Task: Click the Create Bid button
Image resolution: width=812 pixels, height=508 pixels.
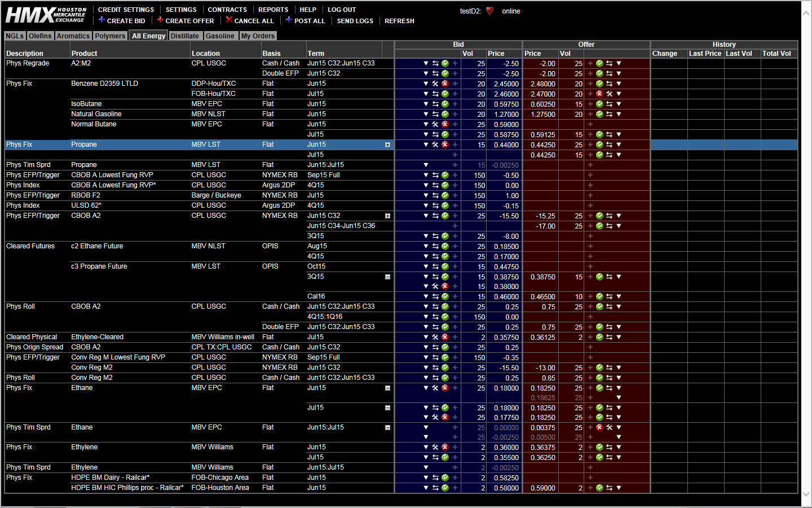Action: click(x=122, y=20)
